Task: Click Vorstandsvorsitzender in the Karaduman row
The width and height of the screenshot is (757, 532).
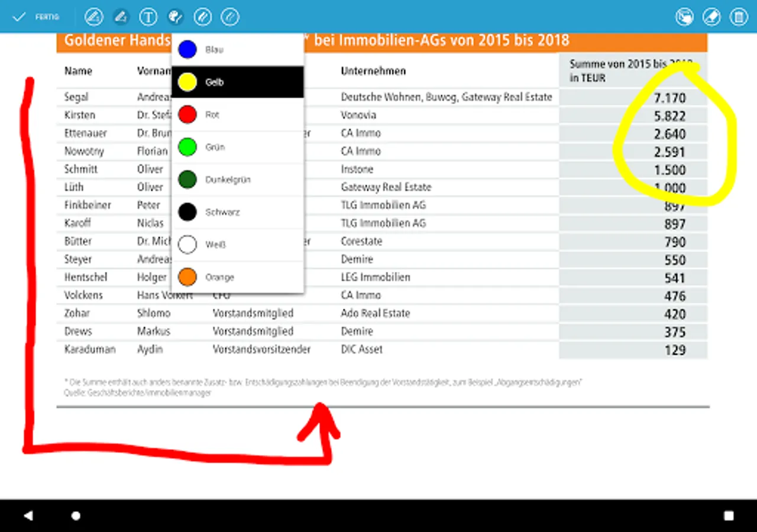Action: coord(261,349)
